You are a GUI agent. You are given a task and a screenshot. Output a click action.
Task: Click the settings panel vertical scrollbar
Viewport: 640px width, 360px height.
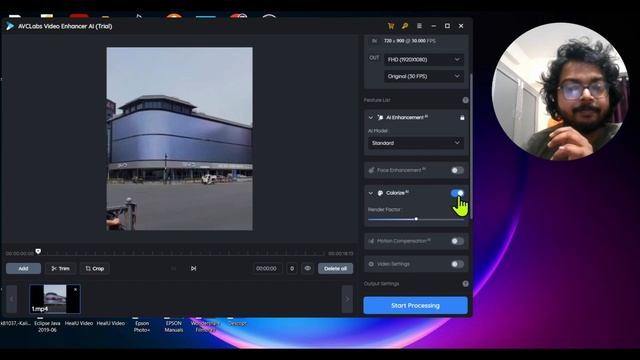(471, 147)
